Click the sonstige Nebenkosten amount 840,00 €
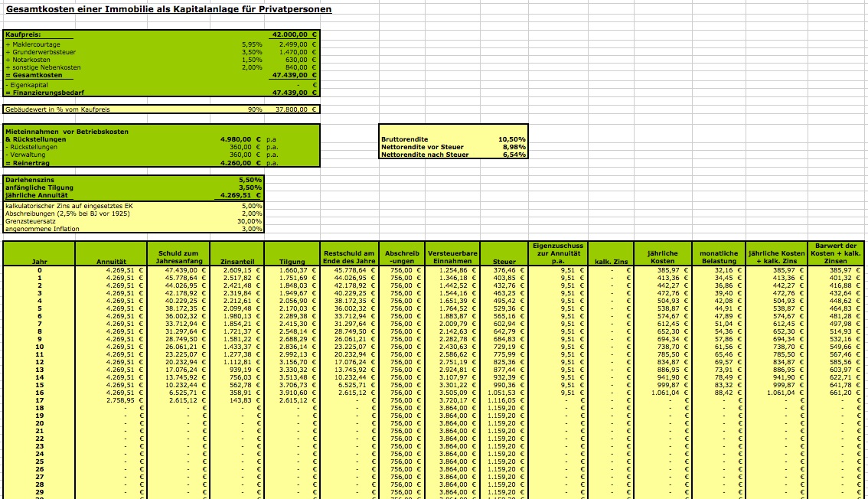868x499 pixels. [301, 67]
